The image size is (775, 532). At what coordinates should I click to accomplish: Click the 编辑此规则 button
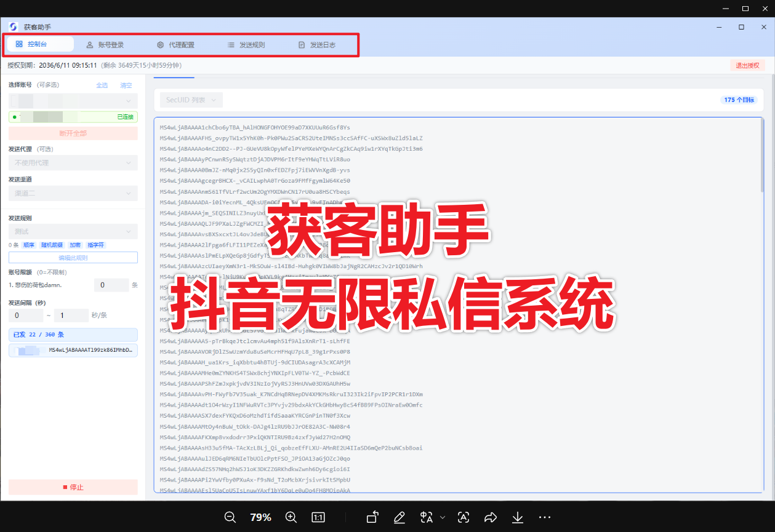pyautogui.click(x=73, y=258)
